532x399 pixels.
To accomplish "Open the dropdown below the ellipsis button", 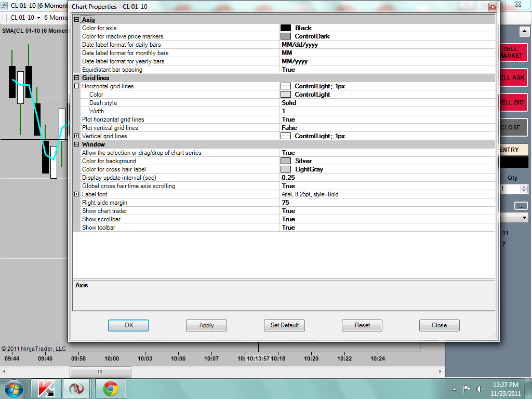I will click(x=524, y=218).
